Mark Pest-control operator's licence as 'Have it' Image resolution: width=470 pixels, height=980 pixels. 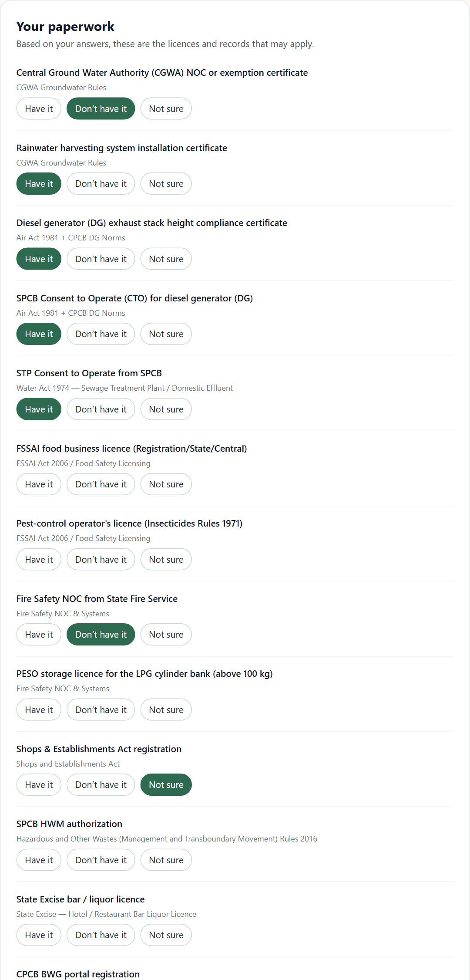(39, 559)
